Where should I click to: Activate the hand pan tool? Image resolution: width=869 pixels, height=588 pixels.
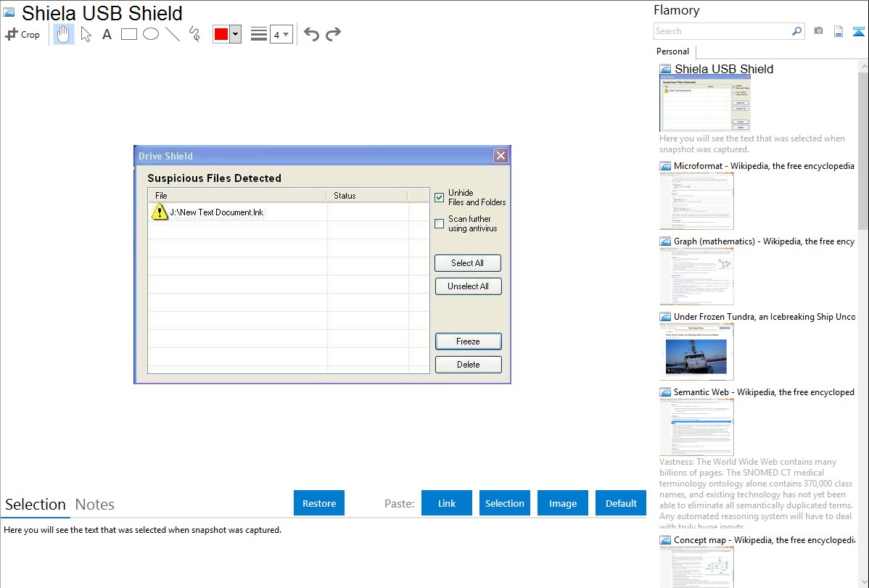coord(64,34)
